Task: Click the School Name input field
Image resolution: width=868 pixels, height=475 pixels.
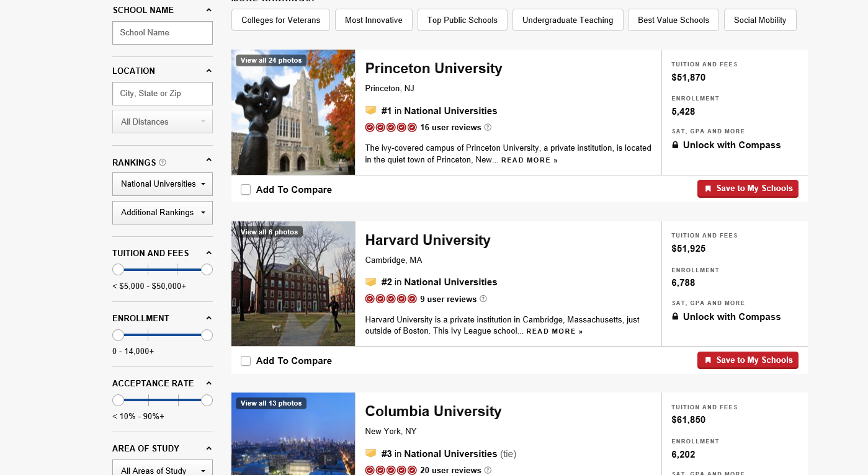Action: coord(163,33)
